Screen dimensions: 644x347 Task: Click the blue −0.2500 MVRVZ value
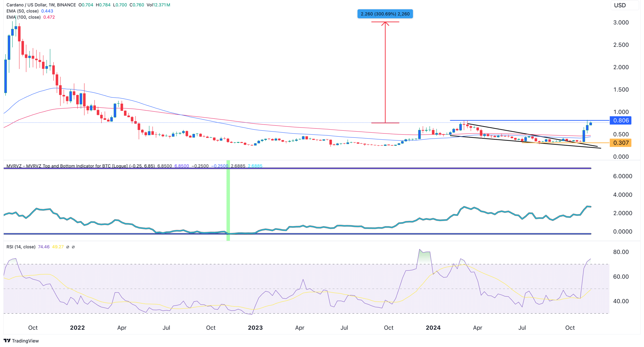point(220,166)
